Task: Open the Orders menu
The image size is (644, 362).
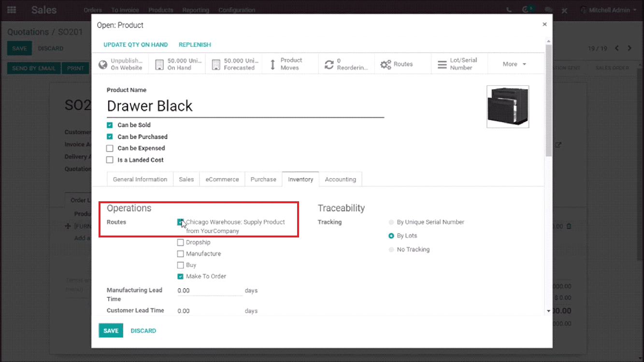Action: [93, 10]
